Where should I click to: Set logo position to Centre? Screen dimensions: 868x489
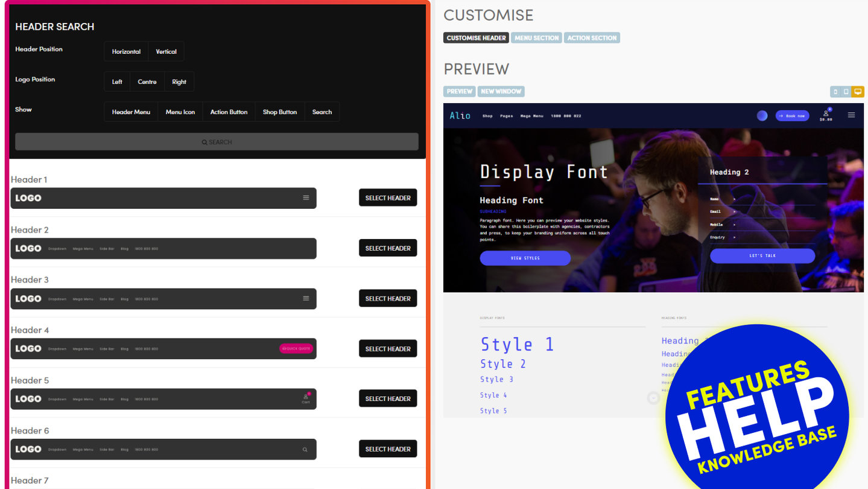click(x=147, y=82)
